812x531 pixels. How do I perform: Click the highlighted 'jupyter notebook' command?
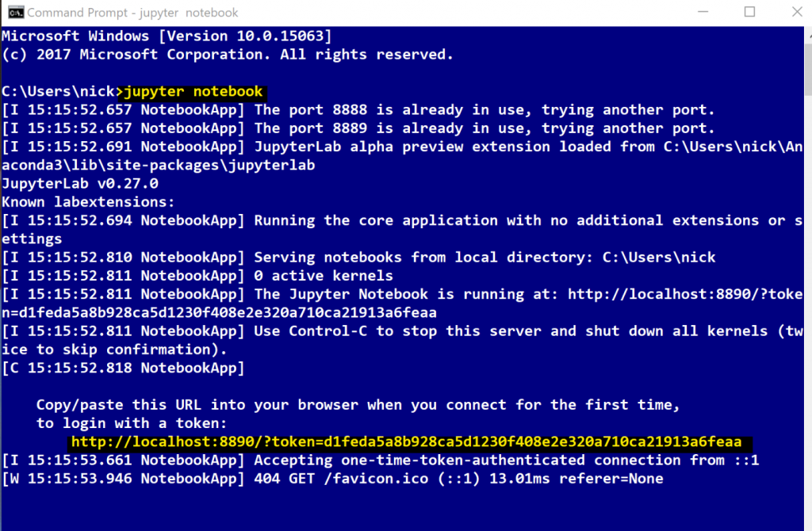pyautogui.click(x=193, y=92)
